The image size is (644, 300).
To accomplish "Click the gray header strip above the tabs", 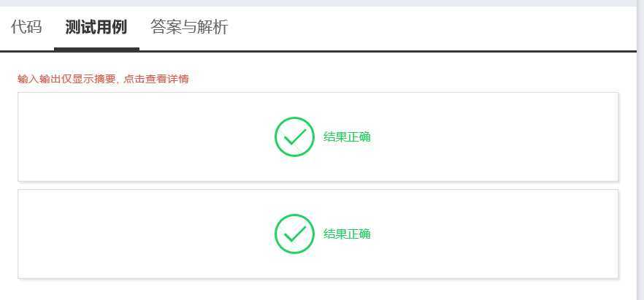I will click(318, 3).
